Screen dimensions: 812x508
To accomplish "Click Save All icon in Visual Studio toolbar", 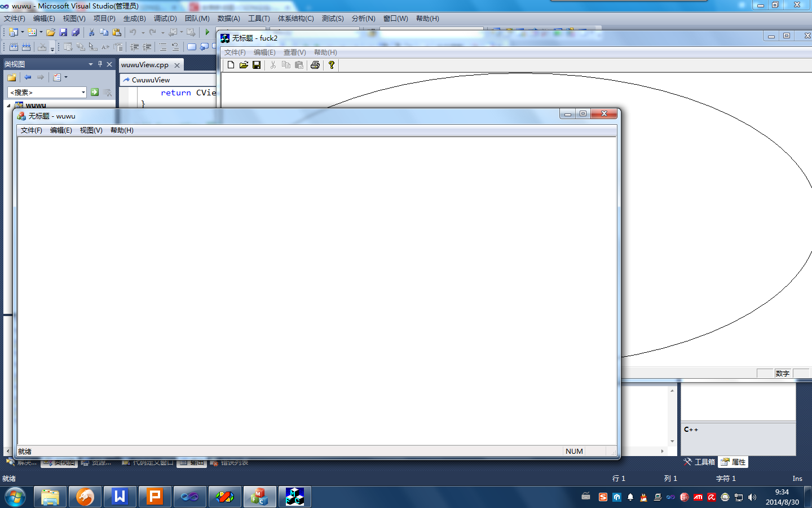I will pos(76,32).
